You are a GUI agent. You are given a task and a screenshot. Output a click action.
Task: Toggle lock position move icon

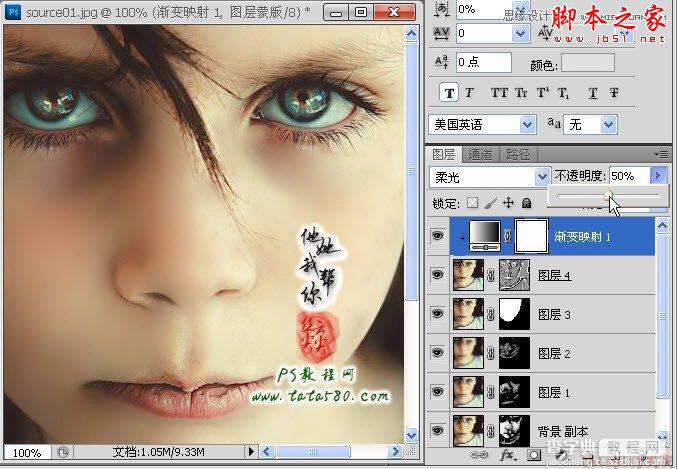point(509,203)
